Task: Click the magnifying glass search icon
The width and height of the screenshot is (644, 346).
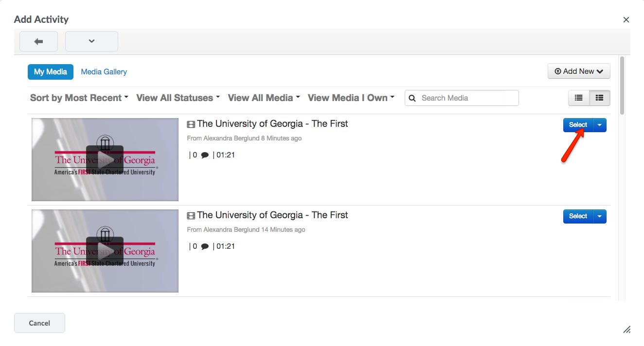Action: 412,98
